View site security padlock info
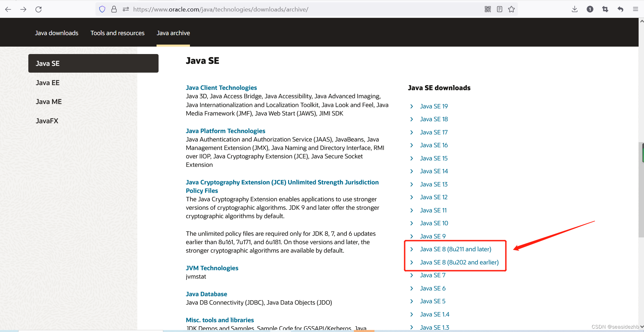Viewport: 644px width, 332px height. 114,9
